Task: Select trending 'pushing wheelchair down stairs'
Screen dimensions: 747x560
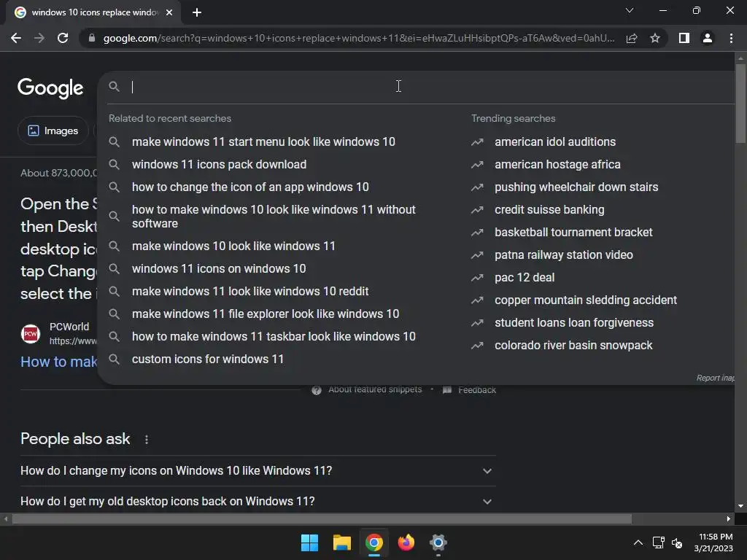Action: 576,187
